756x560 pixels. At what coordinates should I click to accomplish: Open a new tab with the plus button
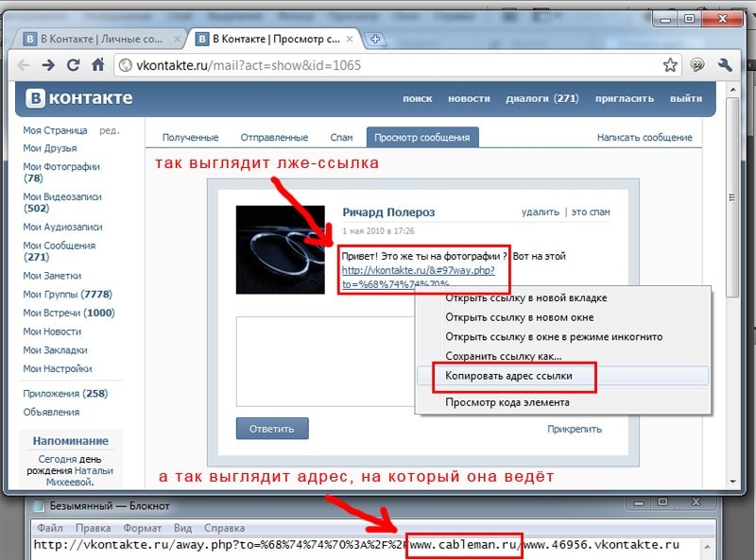[x=375, y=40]
